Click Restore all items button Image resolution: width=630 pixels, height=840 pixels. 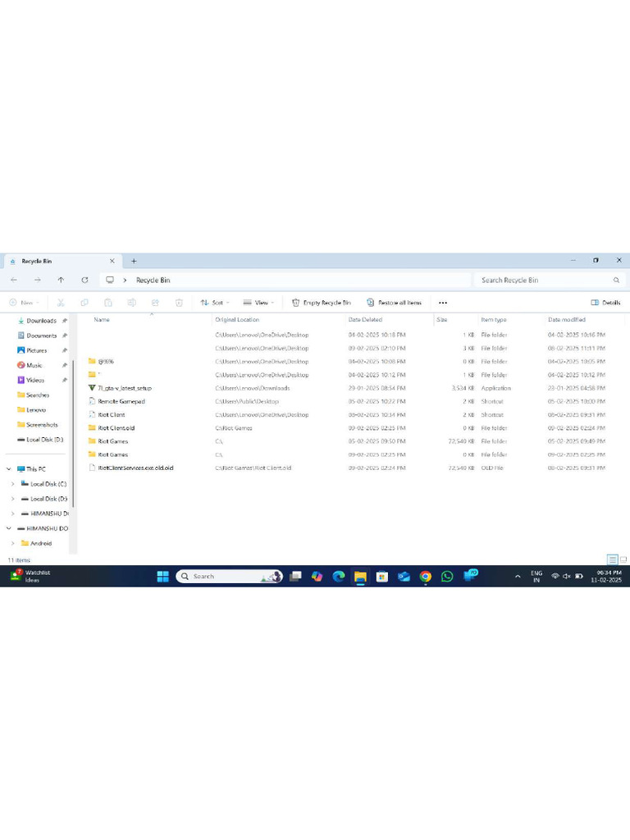[x=394, y=303]
